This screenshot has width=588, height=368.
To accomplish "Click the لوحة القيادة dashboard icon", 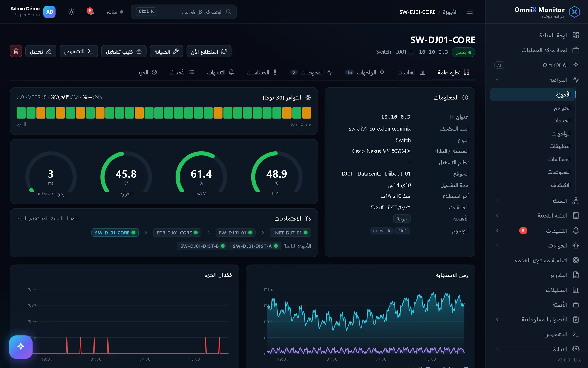I will point(576,35).
